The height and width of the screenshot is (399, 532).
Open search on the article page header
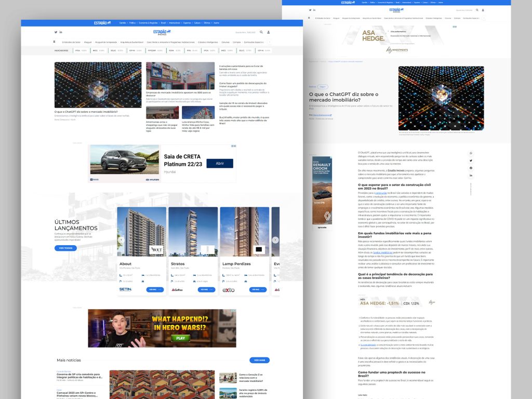(477, 10)
